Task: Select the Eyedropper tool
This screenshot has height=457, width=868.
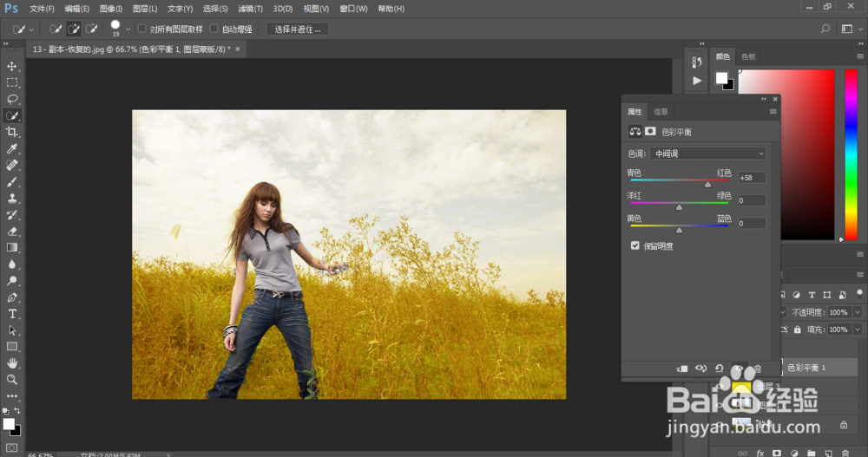Action: click(11, 148)
